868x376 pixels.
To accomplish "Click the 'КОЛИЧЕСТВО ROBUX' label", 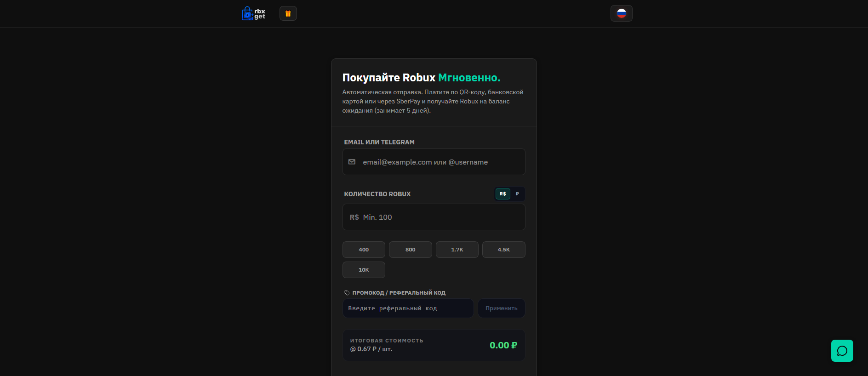I will (x=377, y=194).
